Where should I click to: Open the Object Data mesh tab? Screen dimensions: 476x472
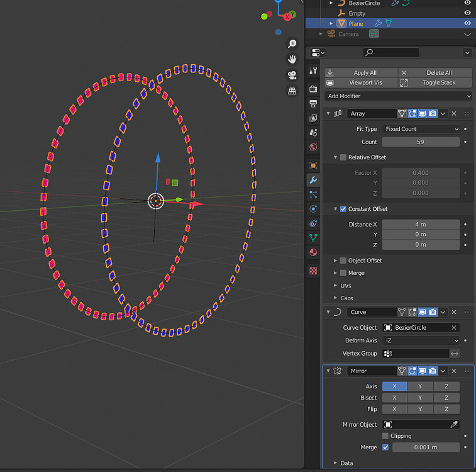point(313,238)
